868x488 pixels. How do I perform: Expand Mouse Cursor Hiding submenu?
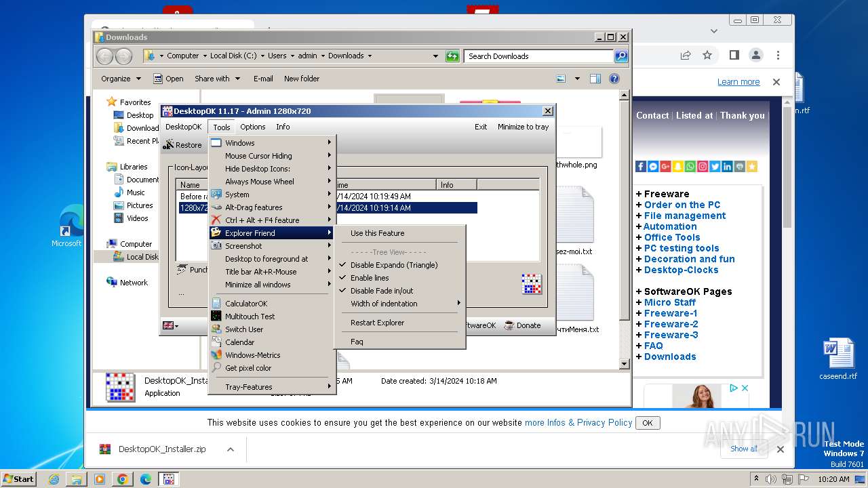(272, 156)
